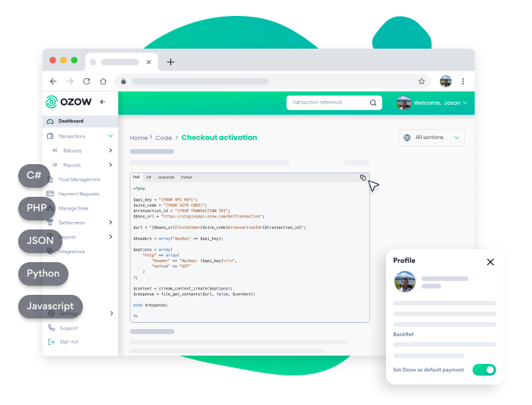This screenshot has width=532, height=405.
Task: Click the search magnifier icon
Action: tap(373, 103)
